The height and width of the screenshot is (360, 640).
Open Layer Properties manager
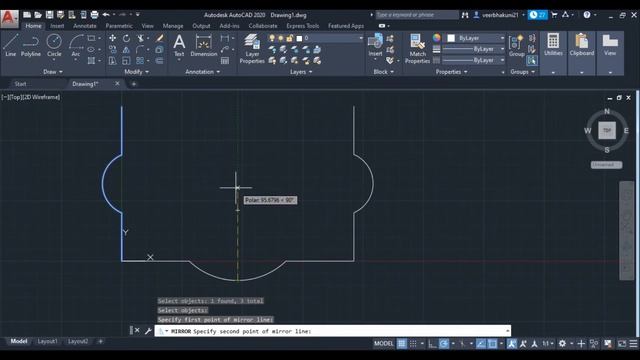(x=252, y=49)
